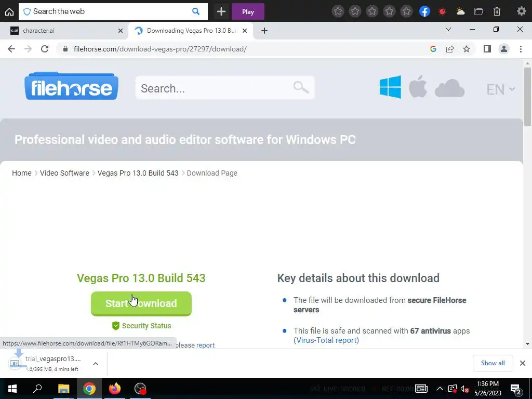Click the padlock site info icon
The height and width of the screenshot is (399, 532).
point(65,49)
